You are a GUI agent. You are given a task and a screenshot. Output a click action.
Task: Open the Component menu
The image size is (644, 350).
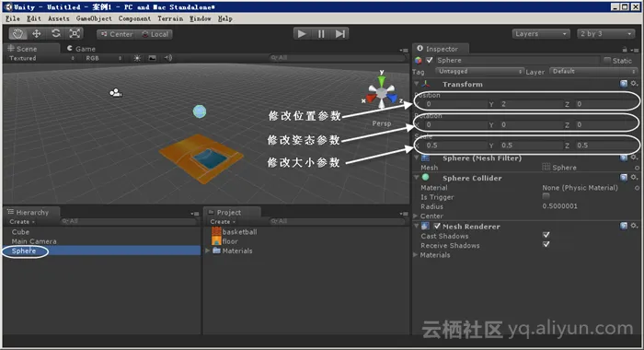(134, 18)
